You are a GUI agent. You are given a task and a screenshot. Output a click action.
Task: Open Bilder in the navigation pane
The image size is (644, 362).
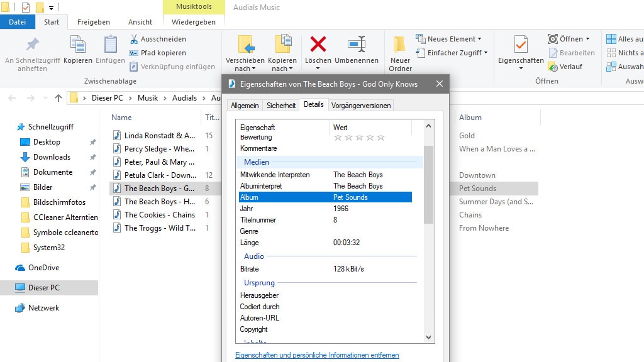pos(43,187)
